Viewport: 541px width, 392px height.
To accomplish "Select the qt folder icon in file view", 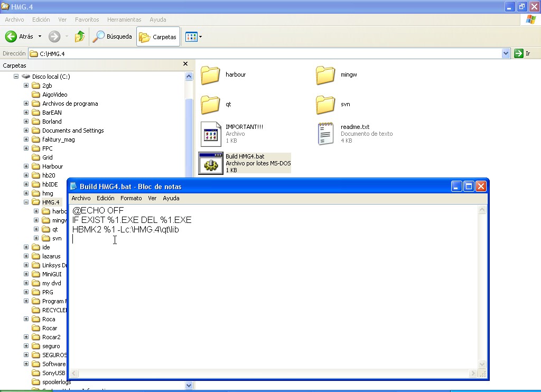I will (210, 105).
